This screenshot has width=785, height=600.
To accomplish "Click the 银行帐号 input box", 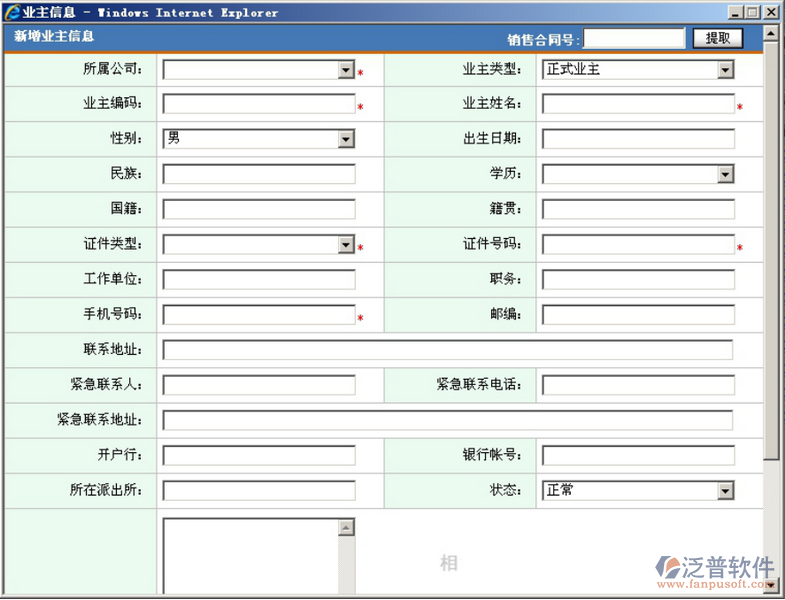I will (637, 456).
